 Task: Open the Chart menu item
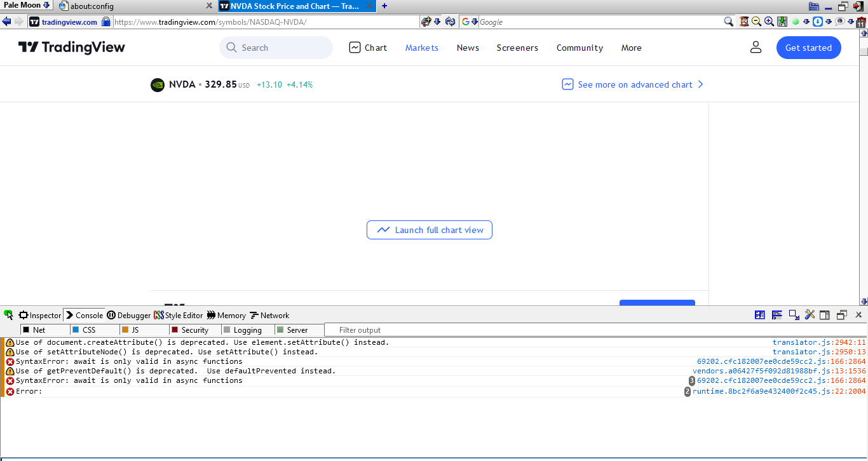point(368,48)
